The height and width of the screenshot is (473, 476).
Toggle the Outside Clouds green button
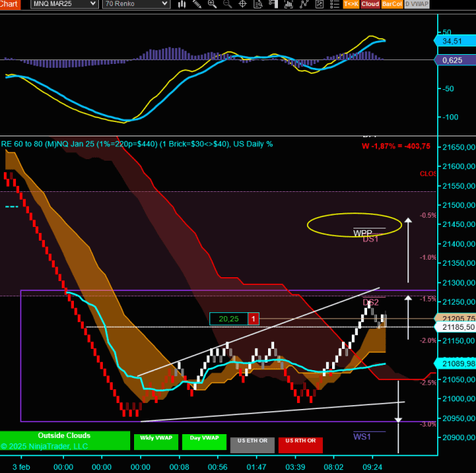coord(65,440)
